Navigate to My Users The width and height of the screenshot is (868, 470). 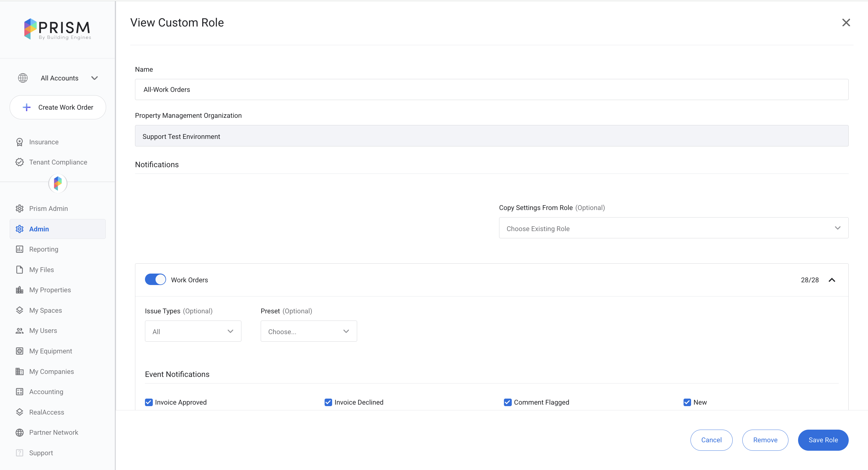coord(43,331)
